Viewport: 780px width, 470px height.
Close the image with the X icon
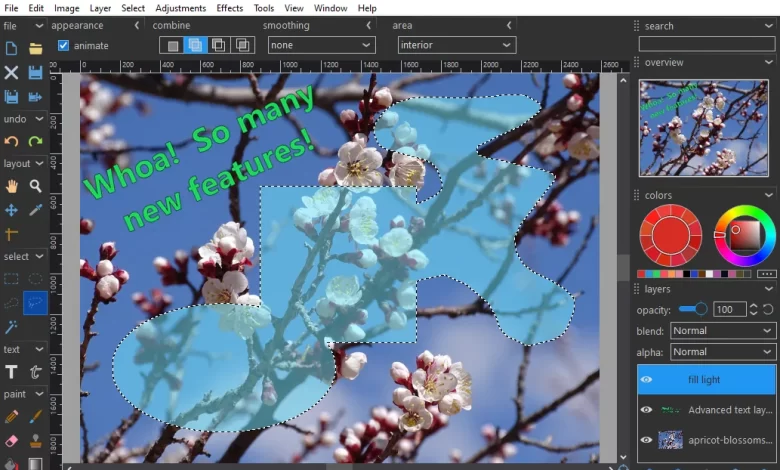11,73
